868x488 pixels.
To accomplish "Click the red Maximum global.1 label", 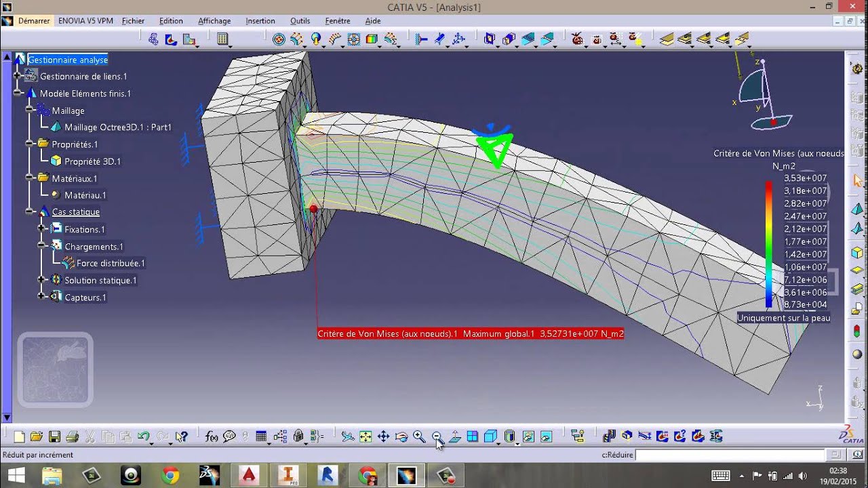I will pos(471,333).
